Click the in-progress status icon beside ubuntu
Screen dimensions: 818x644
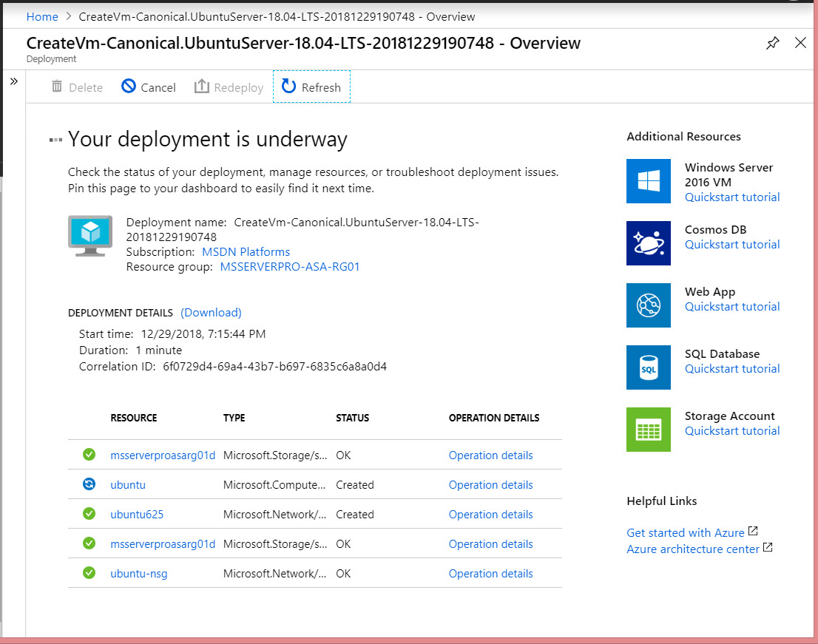click(89, 485)
